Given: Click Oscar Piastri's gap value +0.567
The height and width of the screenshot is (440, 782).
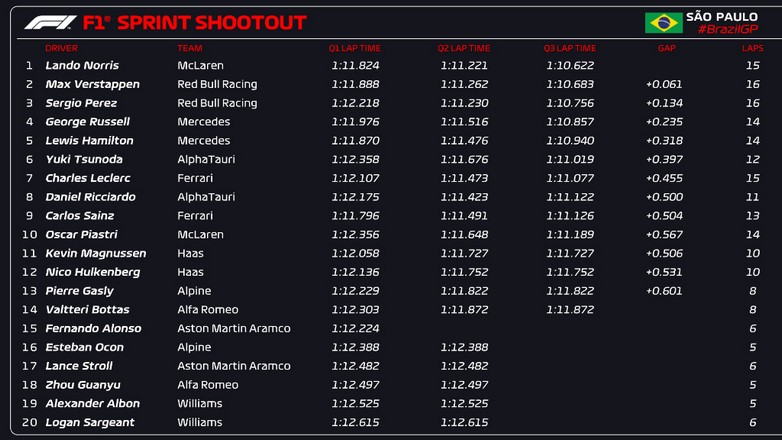Looking at the screenshot, I should click(x=664, y=235).
